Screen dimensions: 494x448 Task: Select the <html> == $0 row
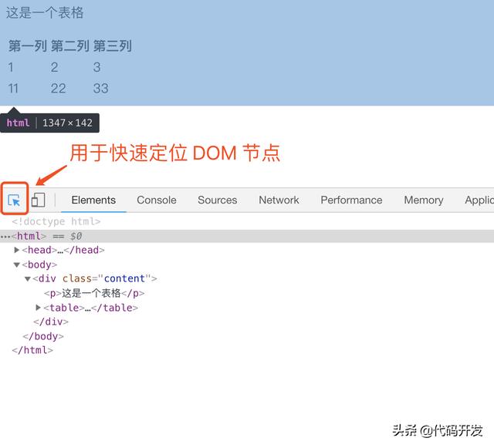(x=247, y=236)
